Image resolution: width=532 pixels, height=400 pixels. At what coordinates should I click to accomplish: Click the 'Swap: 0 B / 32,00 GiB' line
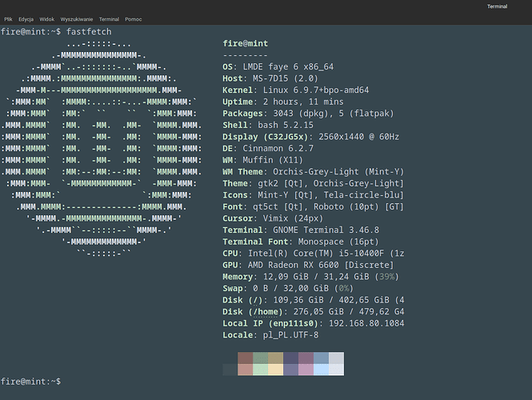[x=288, y=288]
